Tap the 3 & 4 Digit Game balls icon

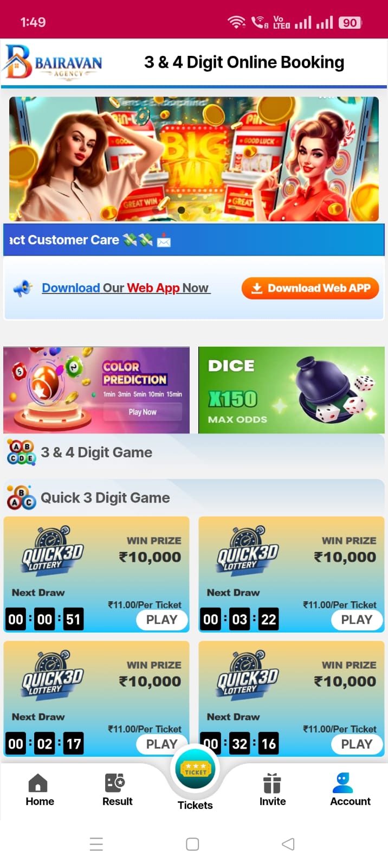(x=21, y=452)
